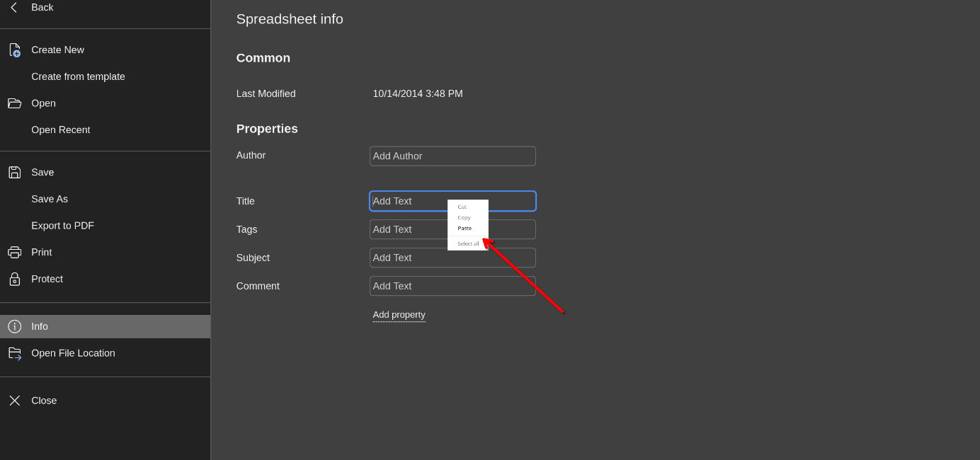Choose Export to PDF
980x460 pixels.
62,226
